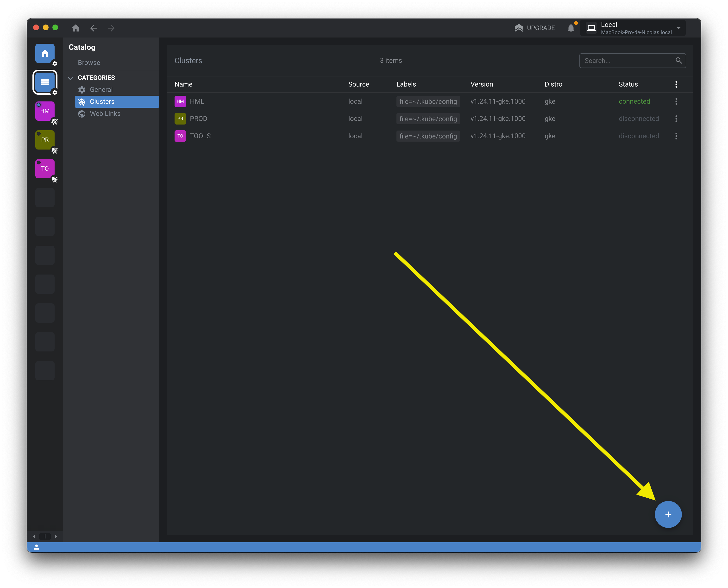This screenshot has width=728, height=588.
Task: Open the notifications bell
Action: point(571,28)
